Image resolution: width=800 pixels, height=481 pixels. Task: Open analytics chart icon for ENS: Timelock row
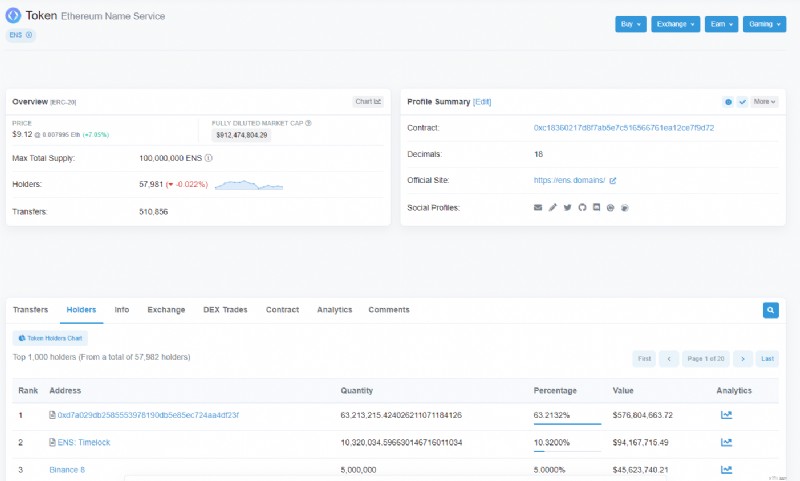point(726,442)
